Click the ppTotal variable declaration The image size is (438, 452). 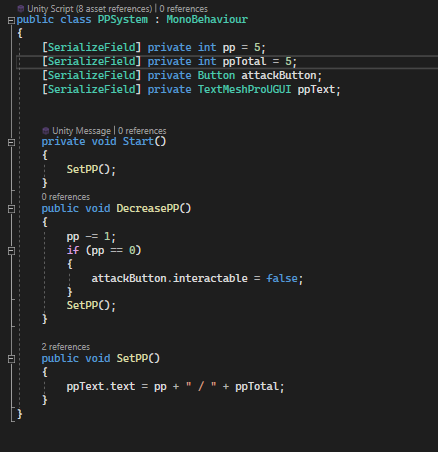pos(244,61)
